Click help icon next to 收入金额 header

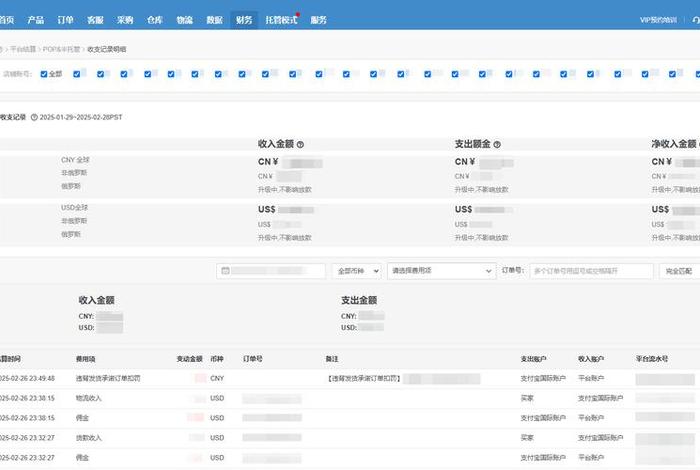(x=300, y=145)
